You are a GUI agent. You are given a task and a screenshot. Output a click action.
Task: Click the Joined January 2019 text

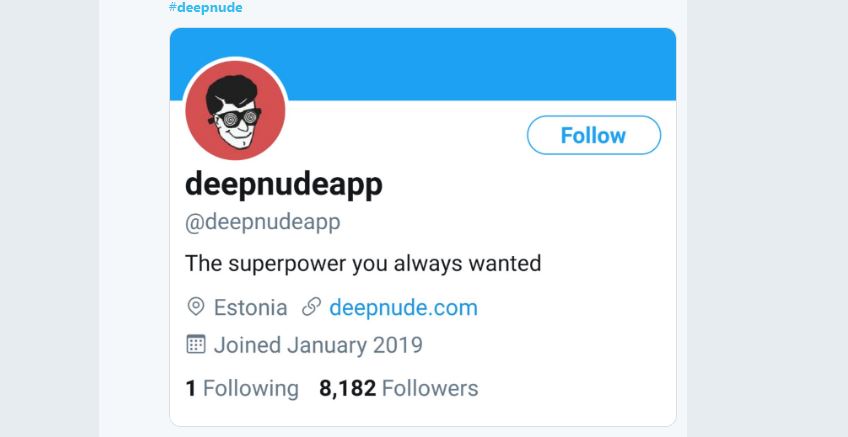pyautogui.click(x=318, y=346)
